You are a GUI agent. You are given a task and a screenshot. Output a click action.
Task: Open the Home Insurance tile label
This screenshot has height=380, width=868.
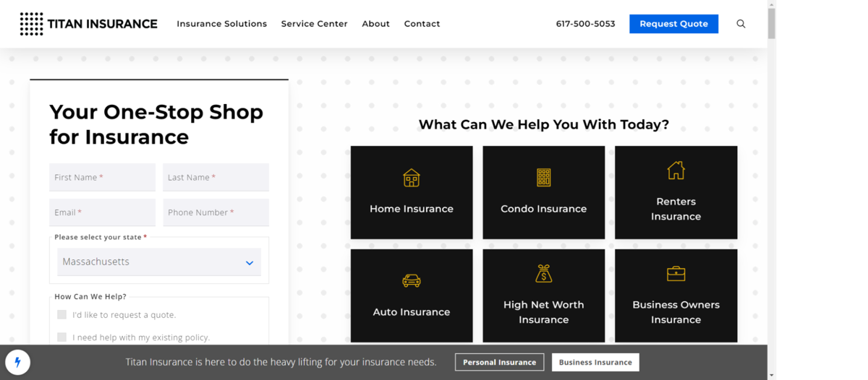(412, 209)
